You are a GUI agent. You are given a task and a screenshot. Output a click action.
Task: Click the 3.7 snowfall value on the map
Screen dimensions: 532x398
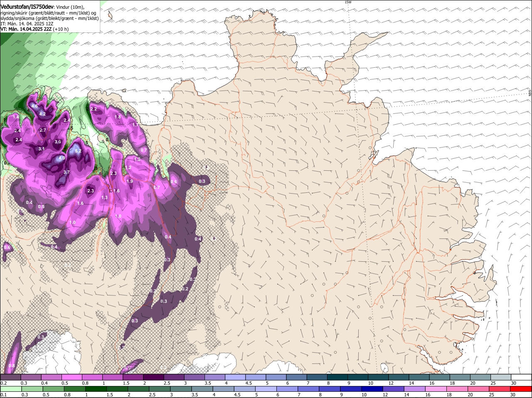(66, 172)
